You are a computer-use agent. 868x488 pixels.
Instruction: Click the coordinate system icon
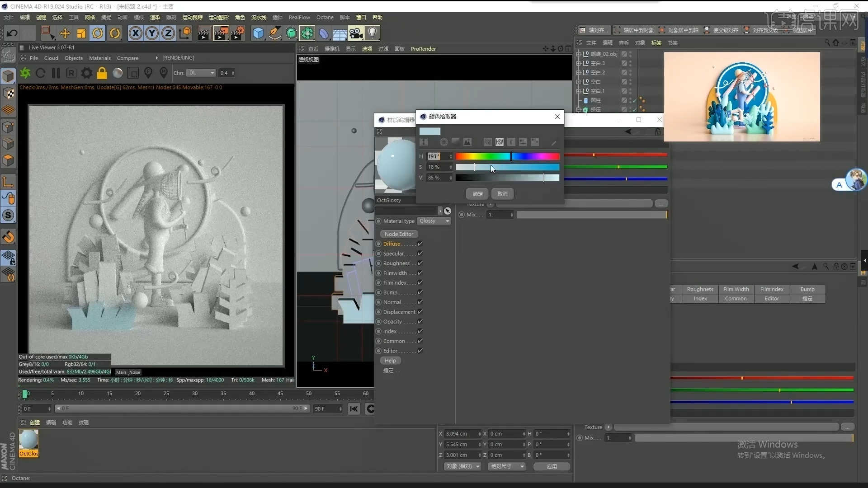185,33
